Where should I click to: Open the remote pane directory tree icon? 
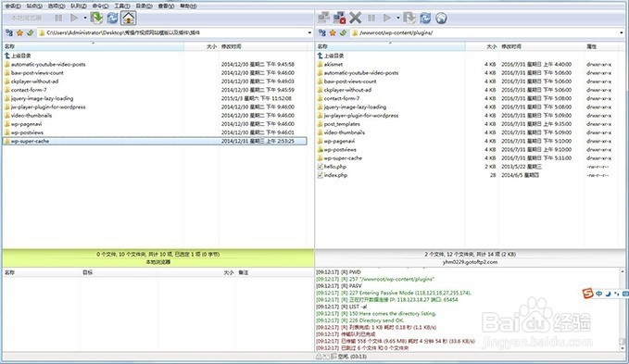pos(322,32)
